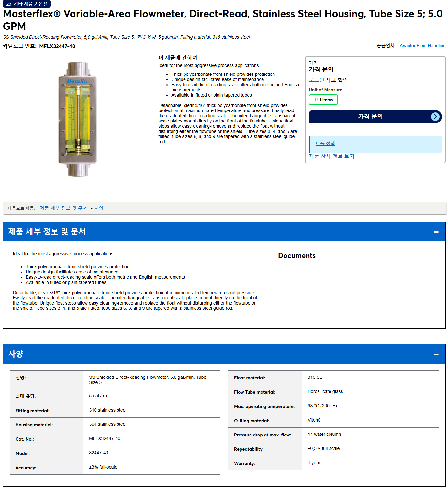Image resolution: width=448 pixels, height=487 pixels.
Task: Collapse the 사양 panel
Action: (x=436, y=354)
